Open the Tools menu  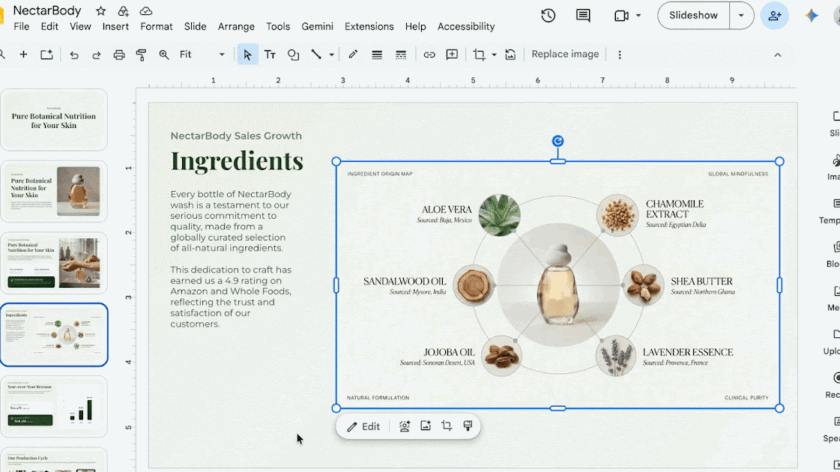(x=278, y=26)
